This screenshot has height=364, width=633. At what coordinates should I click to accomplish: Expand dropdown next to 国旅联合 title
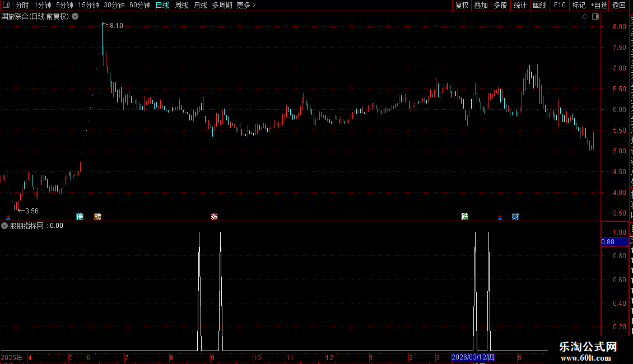pyautogui.click(x=75, y=17)
